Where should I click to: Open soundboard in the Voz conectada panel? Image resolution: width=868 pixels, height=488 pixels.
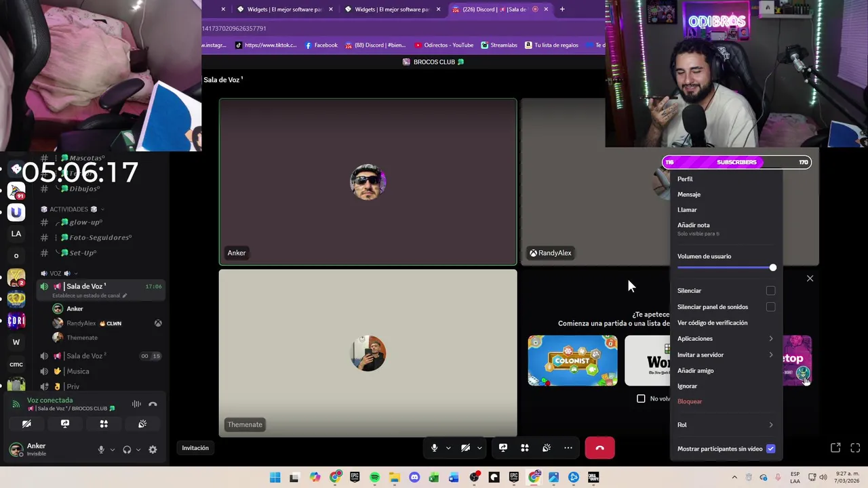click(142, 424)
